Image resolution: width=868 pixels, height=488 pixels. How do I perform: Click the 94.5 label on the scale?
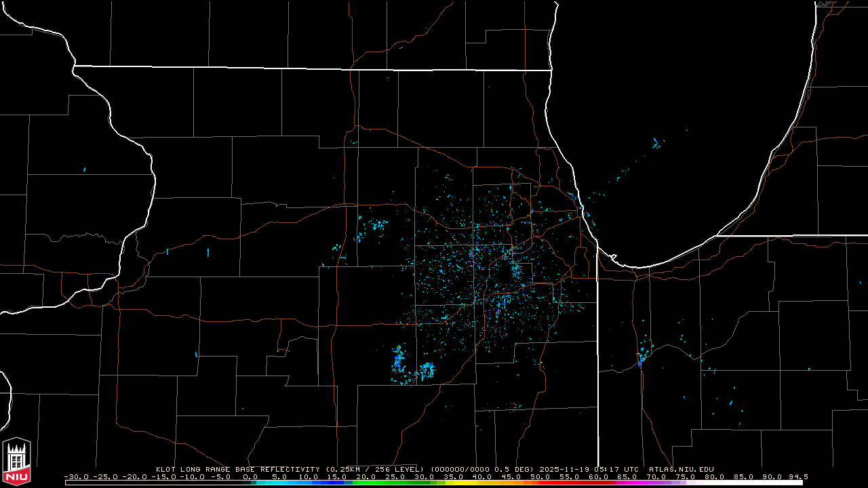click(x=798, y=476)
